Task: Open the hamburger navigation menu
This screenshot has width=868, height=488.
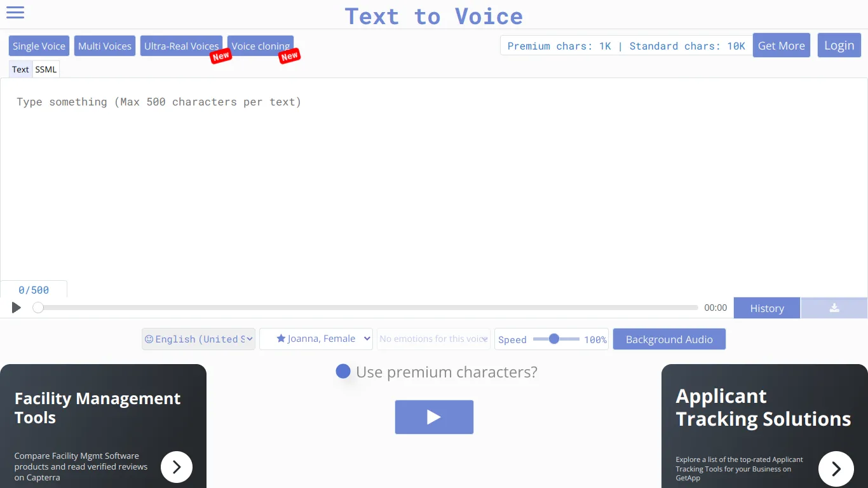Action: [x=15, y=12]
